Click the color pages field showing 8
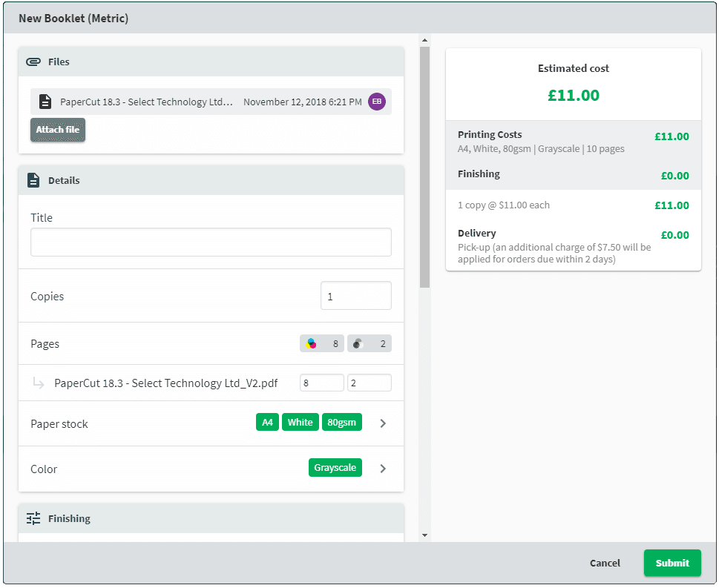Image resolution: width=719 pixels, height=588 pixels. coord(322,383)
